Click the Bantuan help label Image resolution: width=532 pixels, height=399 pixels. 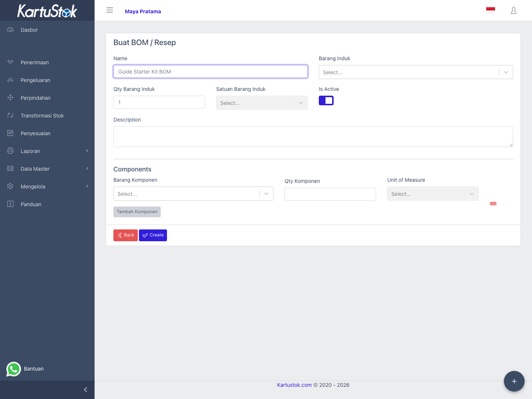(x=34, y=369)
